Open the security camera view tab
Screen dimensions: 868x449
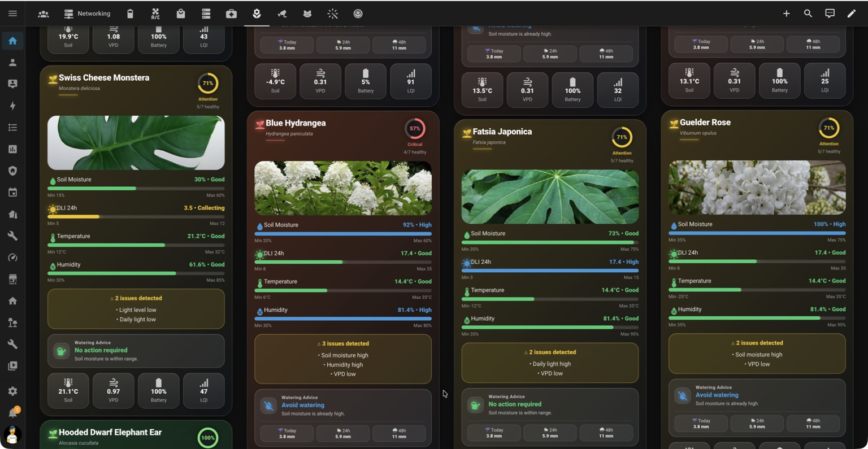(x=282, y=14)
